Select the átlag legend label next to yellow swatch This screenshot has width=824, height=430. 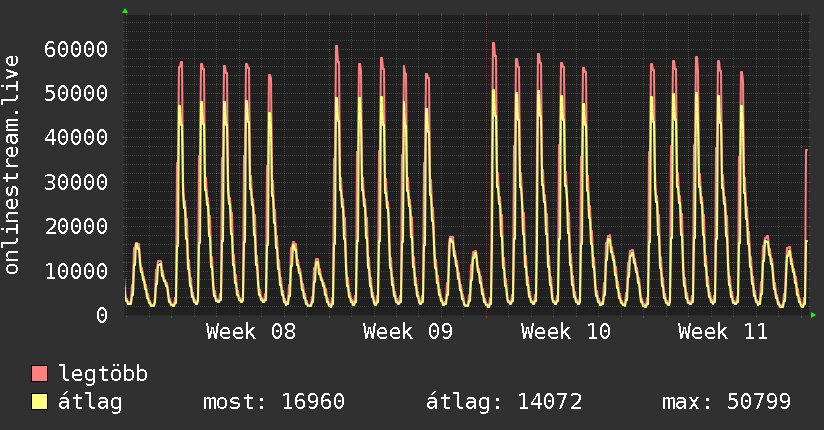click(90, 403)
